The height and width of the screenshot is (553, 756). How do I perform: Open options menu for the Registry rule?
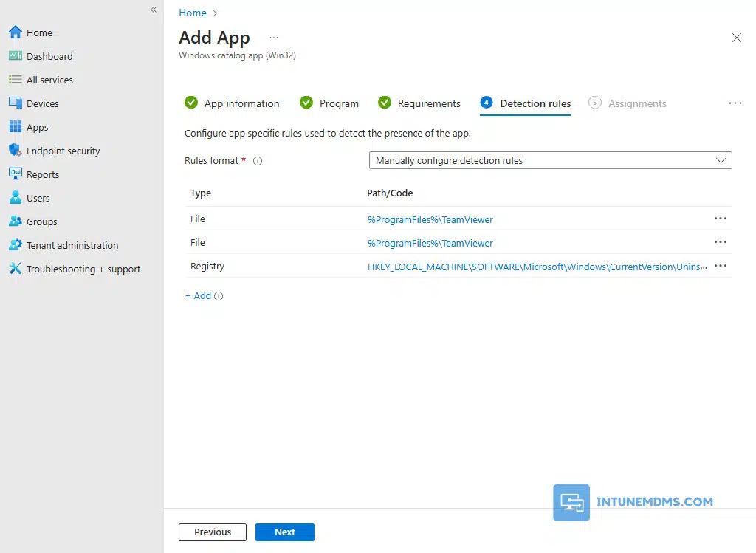tap(721, 266)
